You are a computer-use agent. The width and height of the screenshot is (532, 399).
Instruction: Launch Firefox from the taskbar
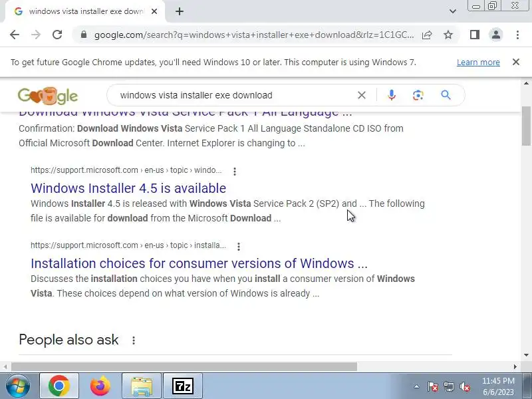[100, 386]
